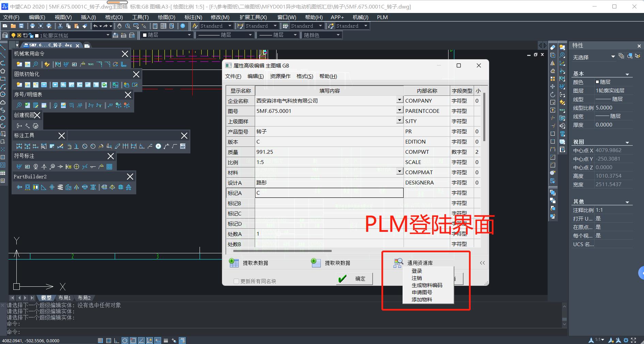Toggle lineweight display in status bar

(166, 340)
